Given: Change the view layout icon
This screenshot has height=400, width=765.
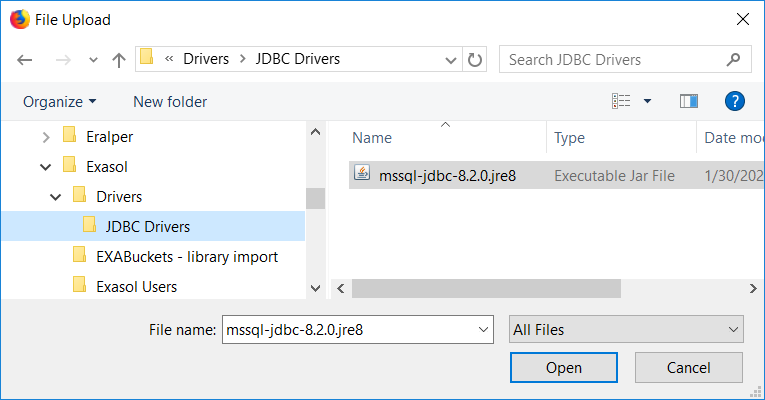Looking at the screenshot, I should coord(621,101).
